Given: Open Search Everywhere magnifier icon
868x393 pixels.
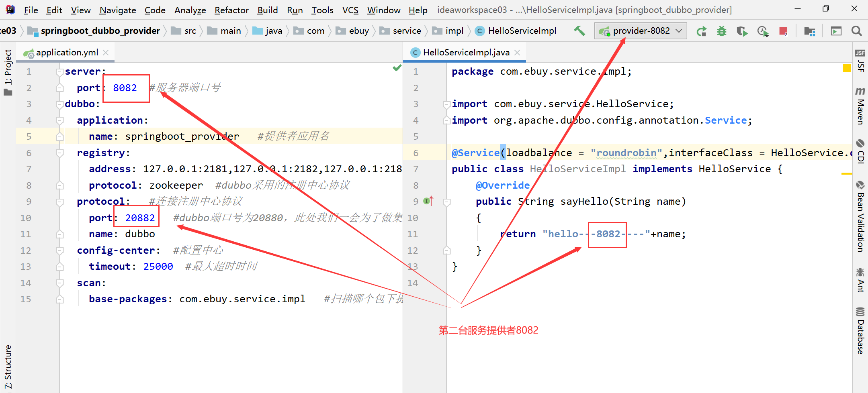Looking at the screenshot, I should point(857,31).
